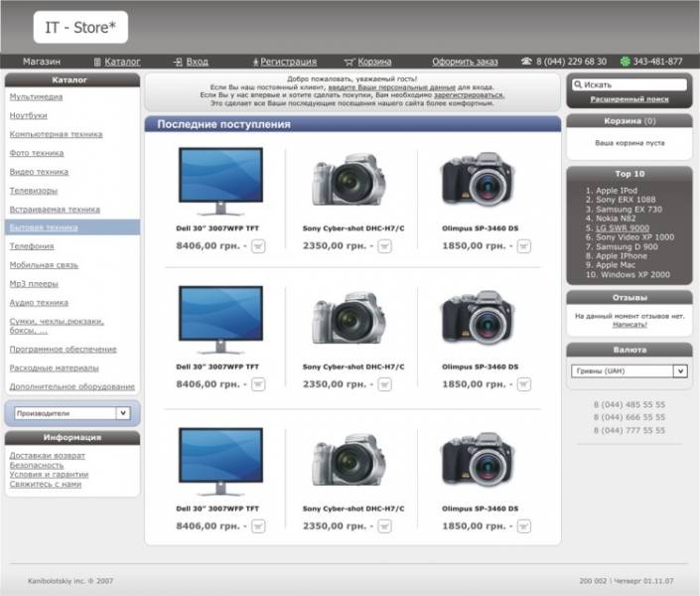
Task: Open first-row Sony Cyber-shot camera thumbnail
Action: [349, 180]
